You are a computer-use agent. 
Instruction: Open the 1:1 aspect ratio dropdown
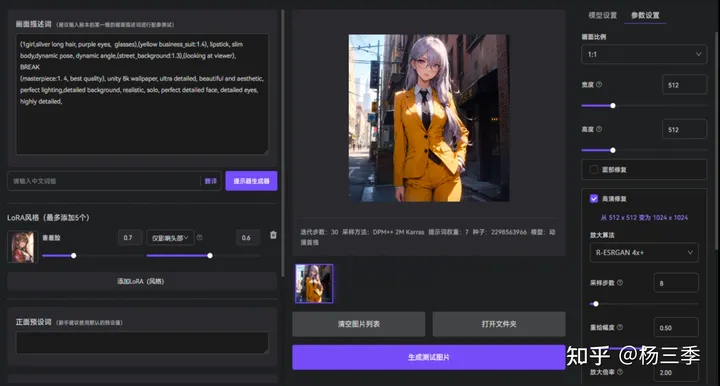644,54
